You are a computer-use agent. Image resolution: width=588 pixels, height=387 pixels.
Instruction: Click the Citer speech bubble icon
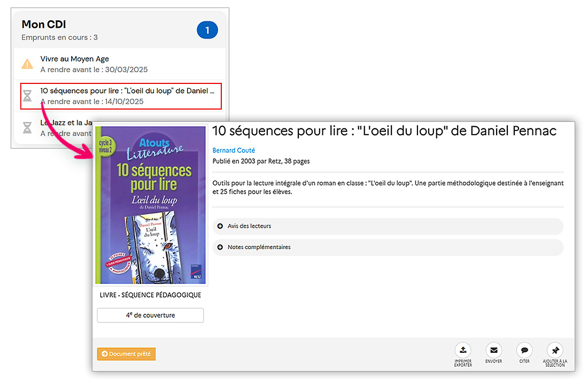[x=524, y=350]
